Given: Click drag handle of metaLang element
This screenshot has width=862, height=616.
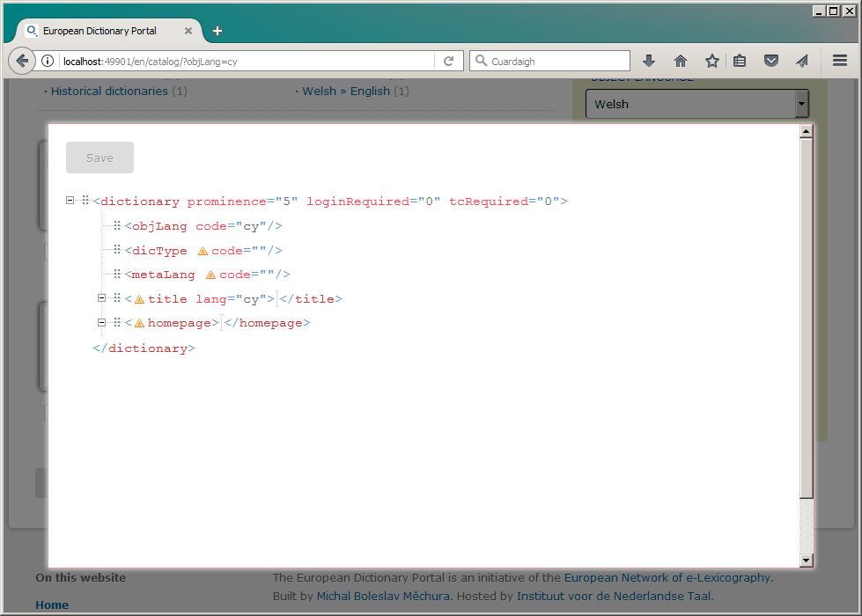Looking at the screenshot, I should coord(116,274).
